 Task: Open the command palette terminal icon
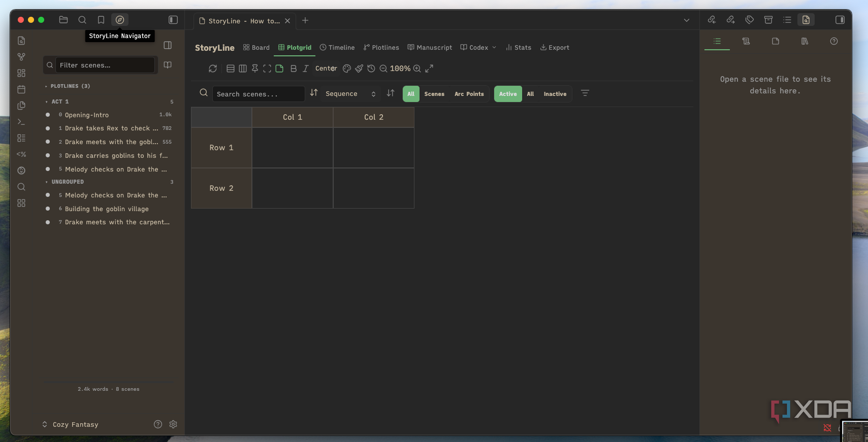point(21,122)
